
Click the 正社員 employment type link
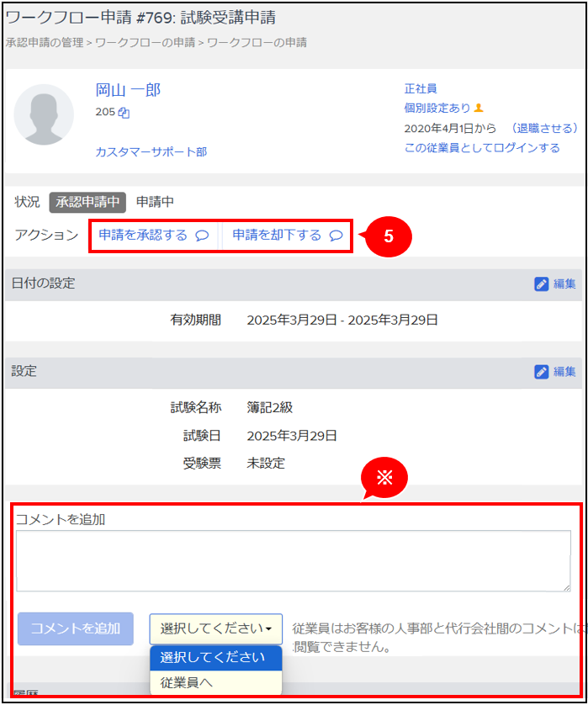click(421, 88)
